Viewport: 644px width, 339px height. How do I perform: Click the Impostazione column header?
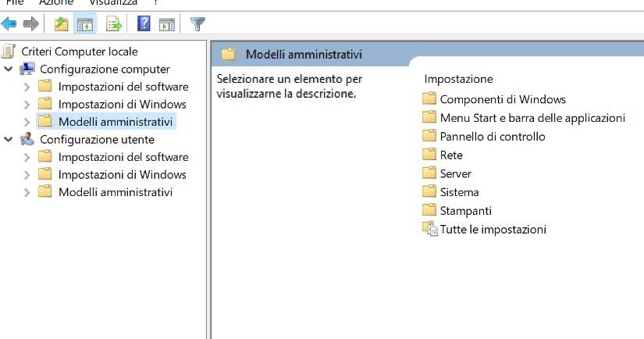[x=458, y=79]
